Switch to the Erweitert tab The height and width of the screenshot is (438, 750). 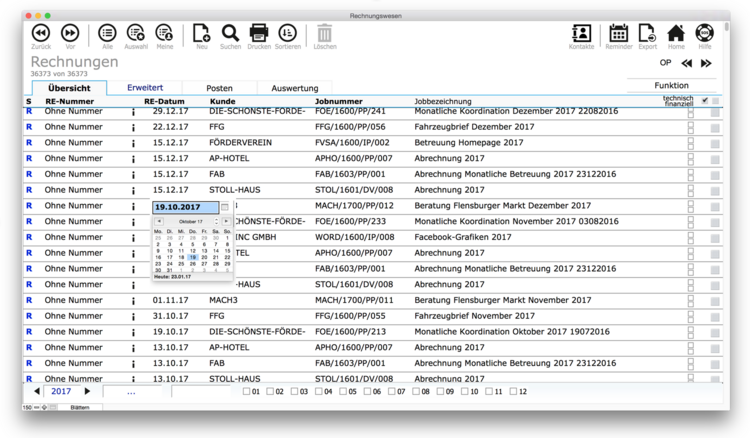(x=146, y=88)
